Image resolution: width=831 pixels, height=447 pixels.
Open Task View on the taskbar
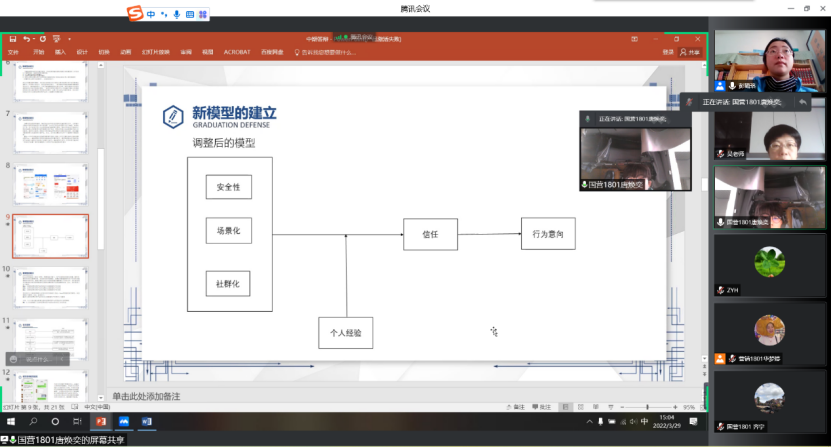[77, 422]
